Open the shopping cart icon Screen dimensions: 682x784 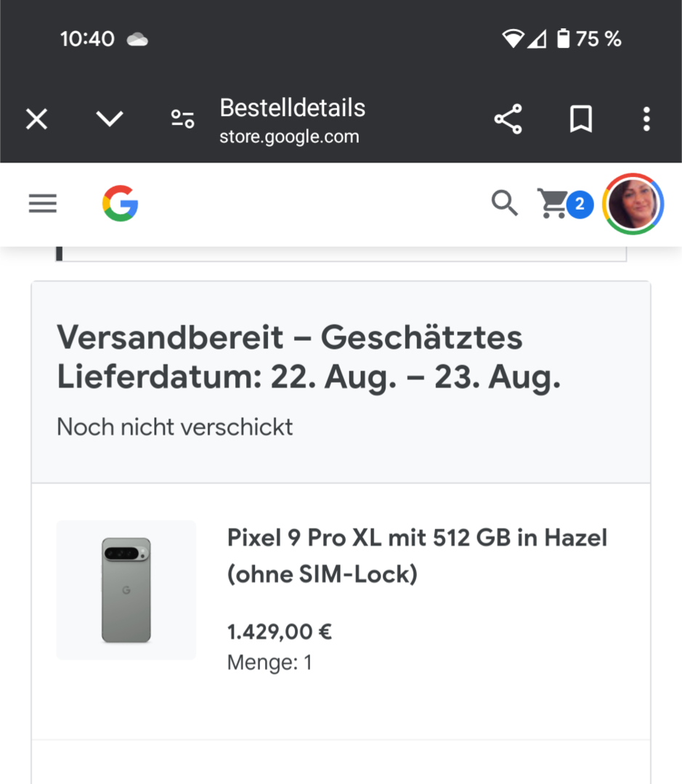[553, 204]
